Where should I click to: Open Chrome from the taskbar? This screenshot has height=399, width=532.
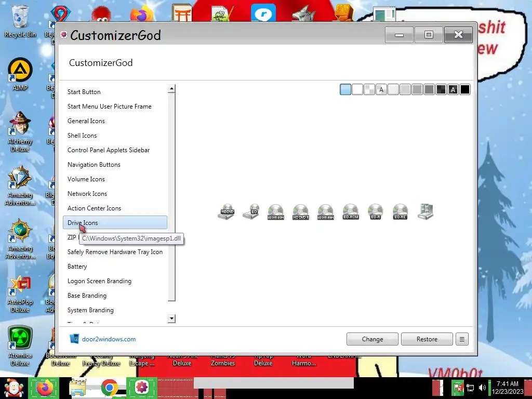(x=109, y=388)
